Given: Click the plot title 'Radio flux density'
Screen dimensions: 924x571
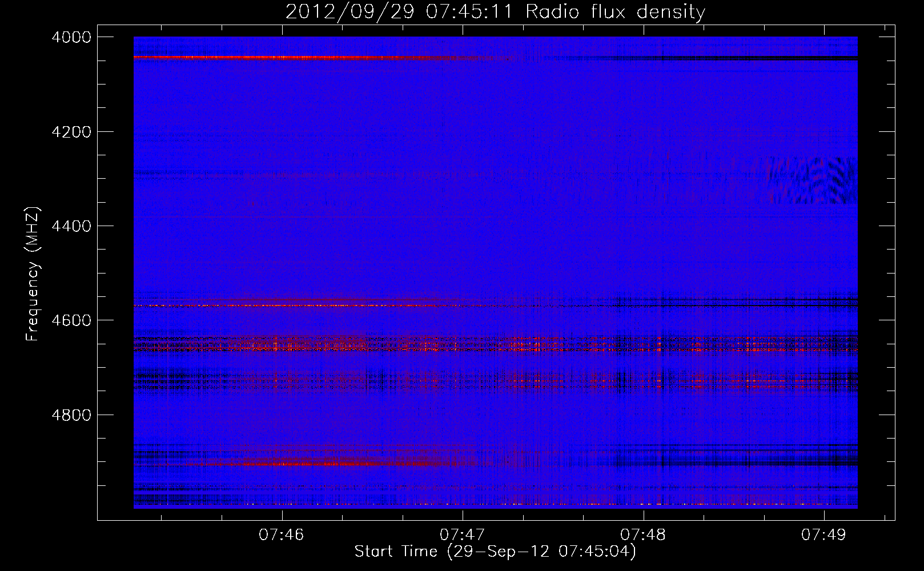Looking at the screenshot, I should click(615, 11).
